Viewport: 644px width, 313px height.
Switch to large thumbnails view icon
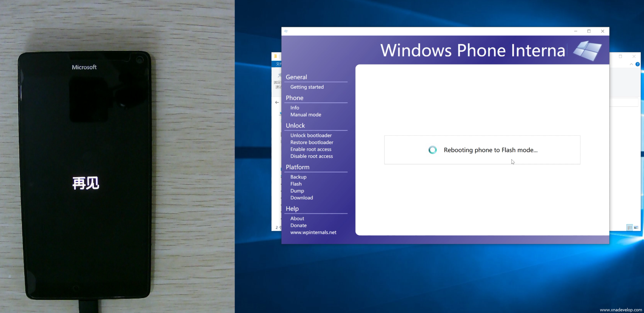click(x=636, y=227)
